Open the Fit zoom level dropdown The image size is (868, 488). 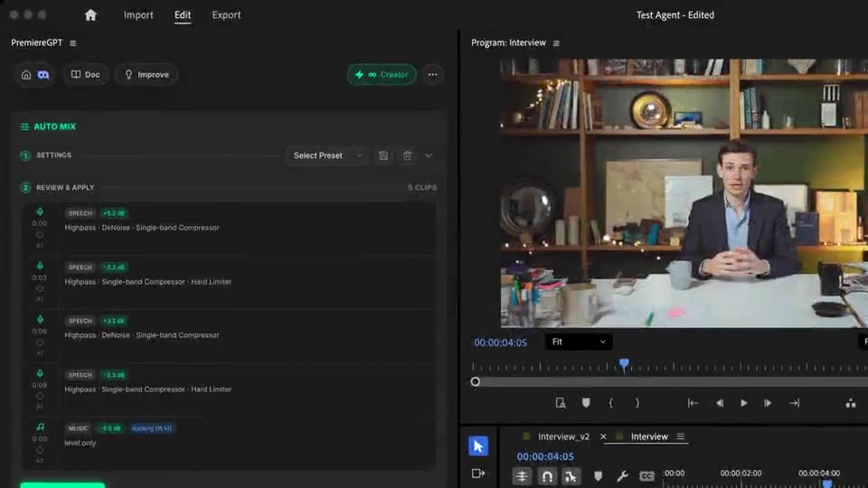pyautogui.click(x=579, y=342)
